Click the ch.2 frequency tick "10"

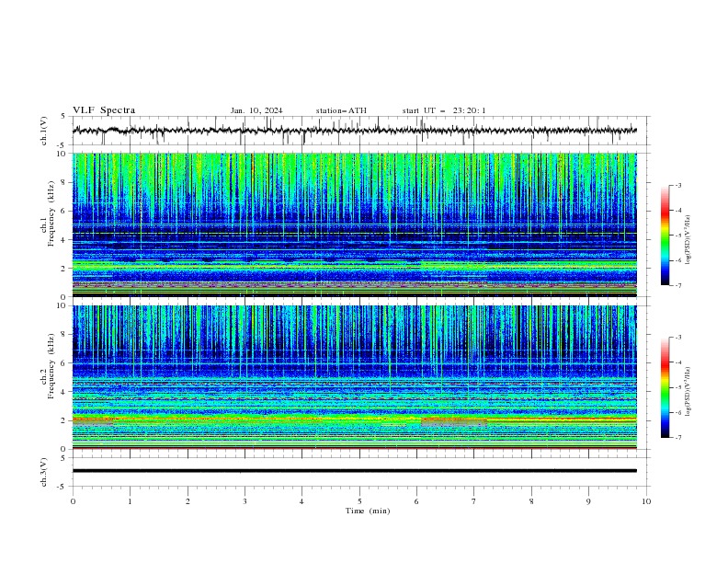[63, 305]
